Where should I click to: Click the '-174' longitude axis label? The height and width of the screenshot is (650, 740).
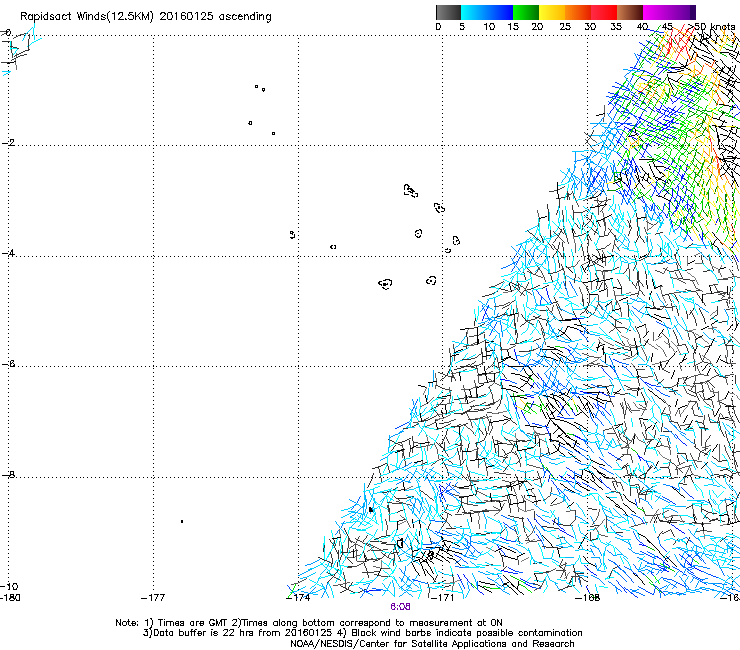pos(298,598)
